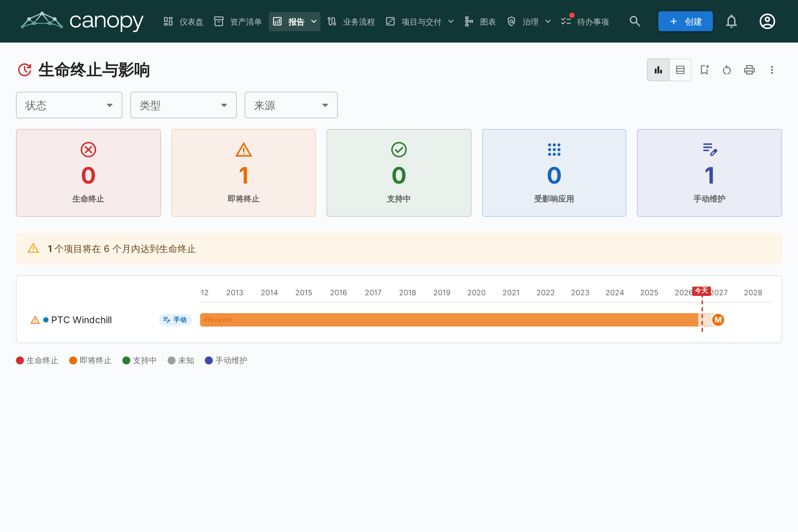Viewport: 798px width, 532px height.
Task: Click the 今天 today marker
Action: pyautogui.click(x=701, y=291)
